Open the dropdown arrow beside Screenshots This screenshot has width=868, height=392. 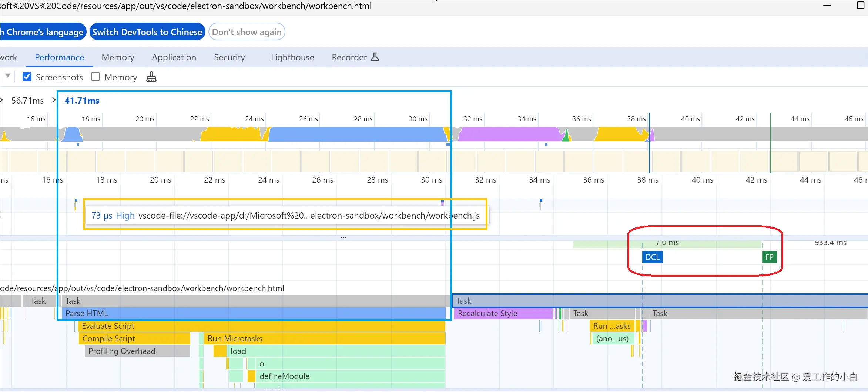point(7,76)
